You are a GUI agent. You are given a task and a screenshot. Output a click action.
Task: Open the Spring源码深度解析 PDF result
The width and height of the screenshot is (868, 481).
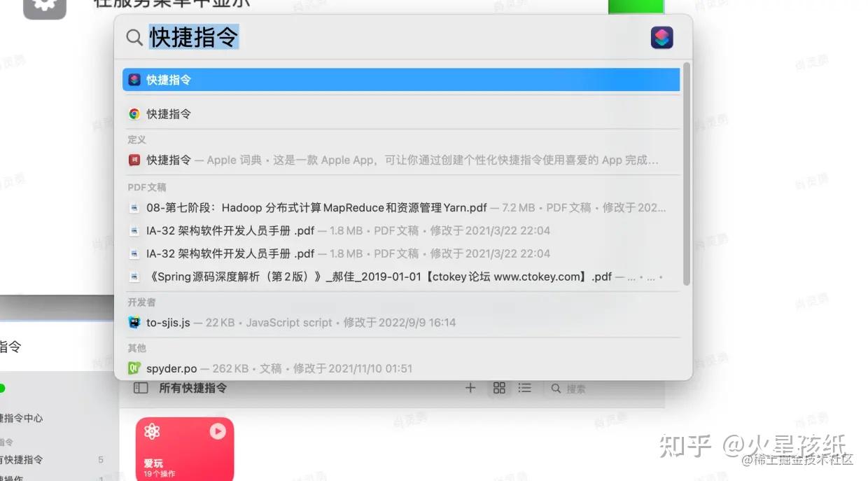401,277
